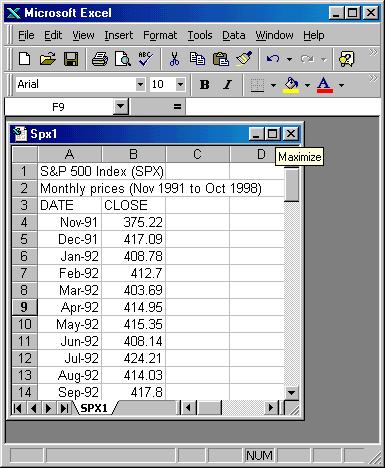Run Spelling check with the ABC icon

145,59
